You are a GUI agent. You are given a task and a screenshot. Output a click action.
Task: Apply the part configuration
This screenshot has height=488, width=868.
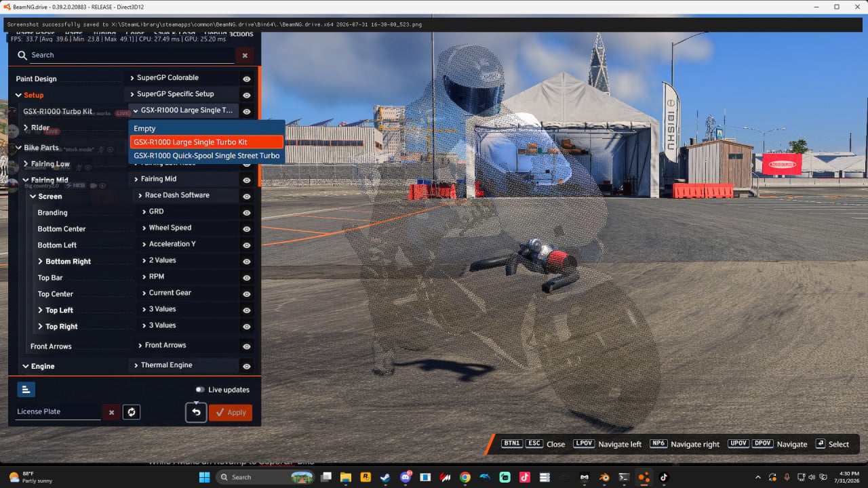coord(231,412)
